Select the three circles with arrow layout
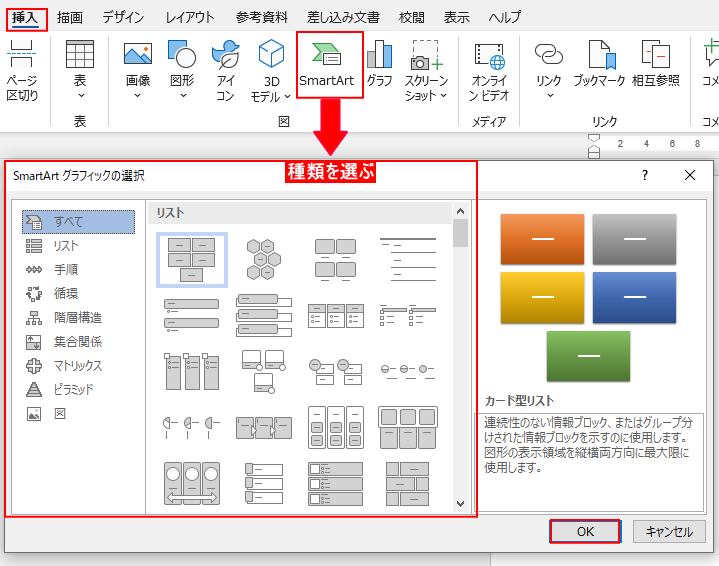719x566 pixels. click(192, 483)
